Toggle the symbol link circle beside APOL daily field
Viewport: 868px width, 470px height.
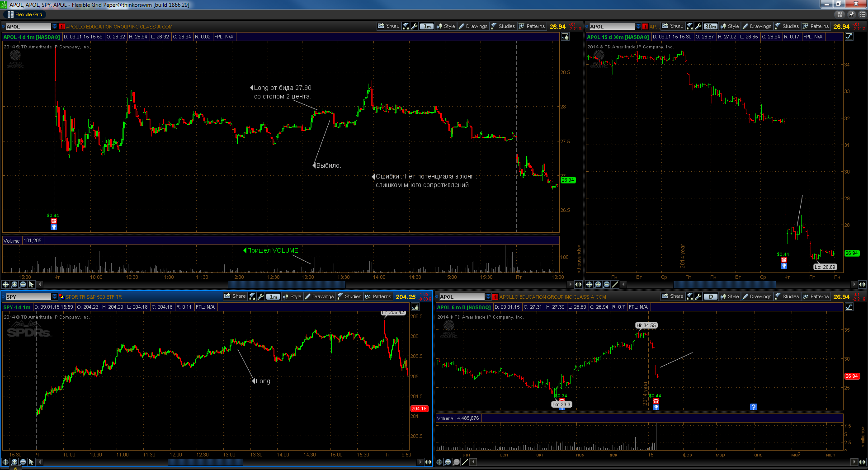coord(437,296)
